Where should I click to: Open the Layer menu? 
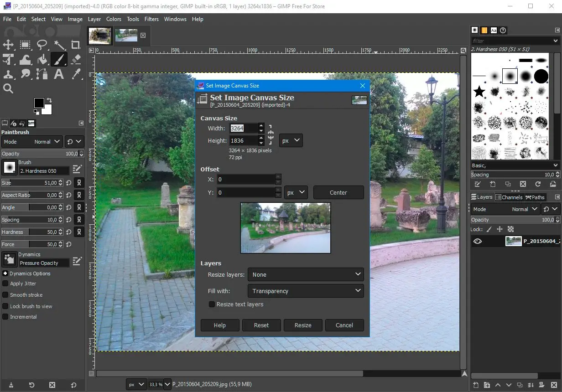(x=94, y=19)
